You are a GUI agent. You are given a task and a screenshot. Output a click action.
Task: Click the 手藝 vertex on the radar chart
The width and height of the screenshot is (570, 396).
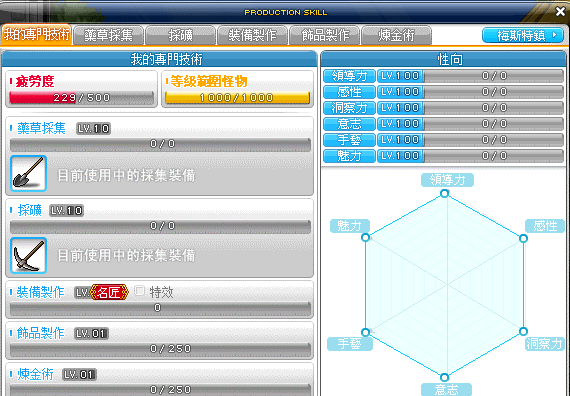(366, 332)
